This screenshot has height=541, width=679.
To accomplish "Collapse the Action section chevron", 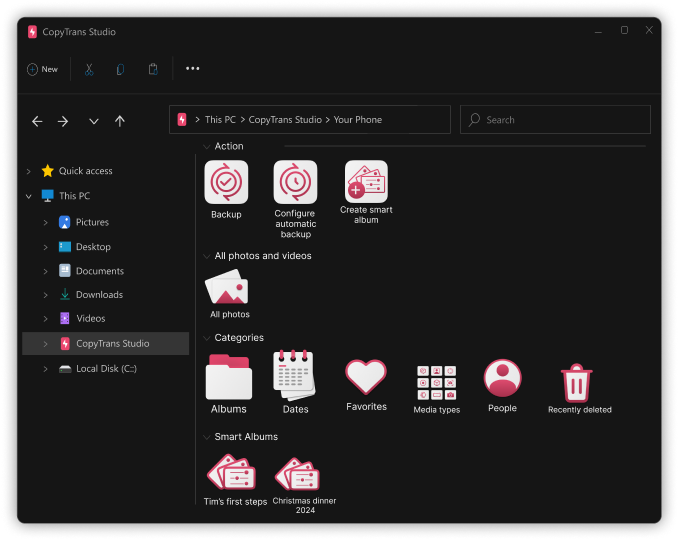I will tap(207, 146).
